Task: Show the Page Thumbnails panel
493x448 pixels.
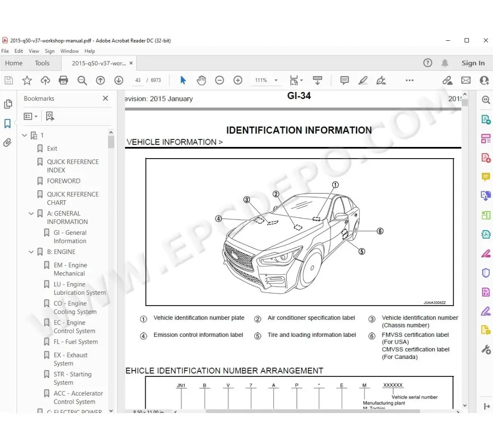Action: (8, 103)
